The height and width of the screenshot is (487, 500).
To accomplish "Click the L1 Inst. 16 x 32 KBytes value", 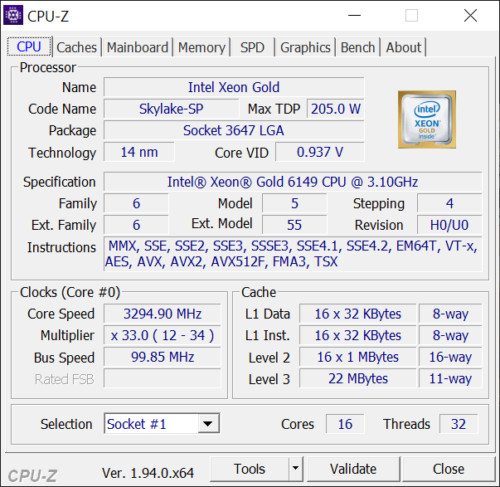I will [358, 335].
